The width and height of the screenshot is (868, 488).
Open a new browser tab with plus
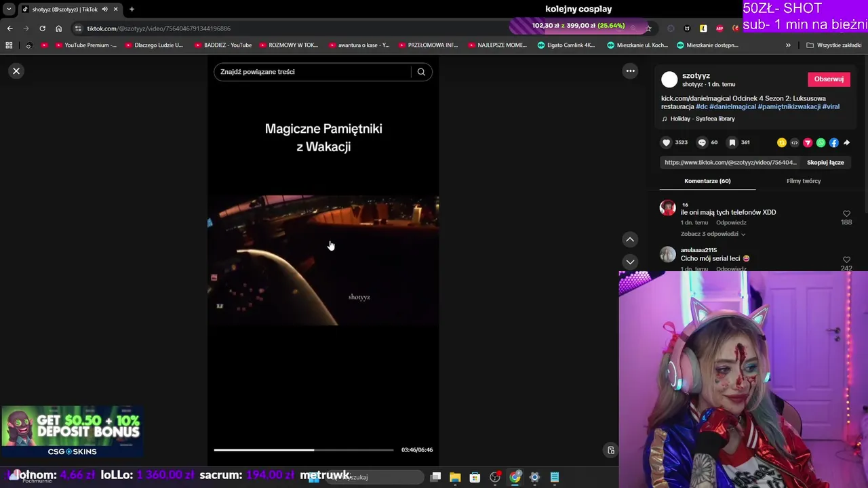coord(132,9)
